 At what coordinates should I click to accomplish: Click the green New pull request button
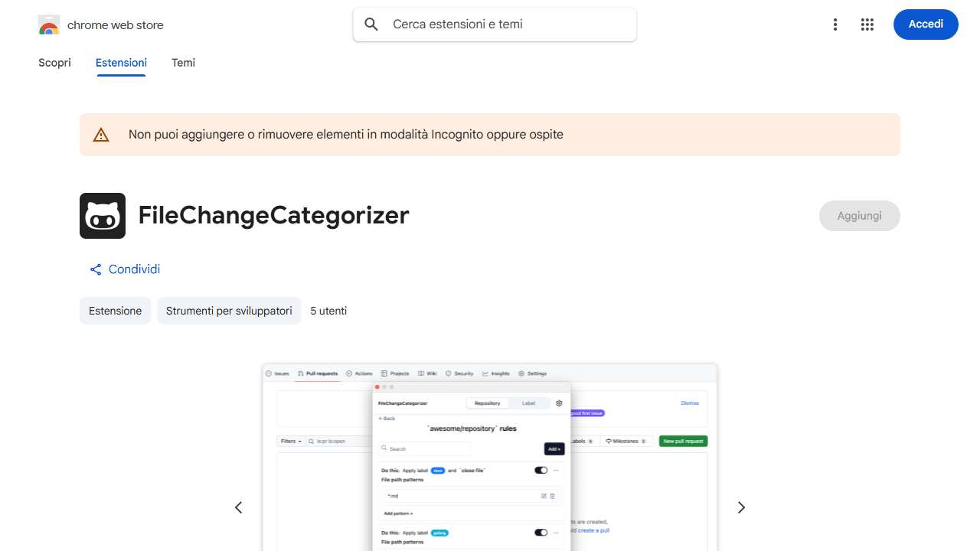click(682, 441)
